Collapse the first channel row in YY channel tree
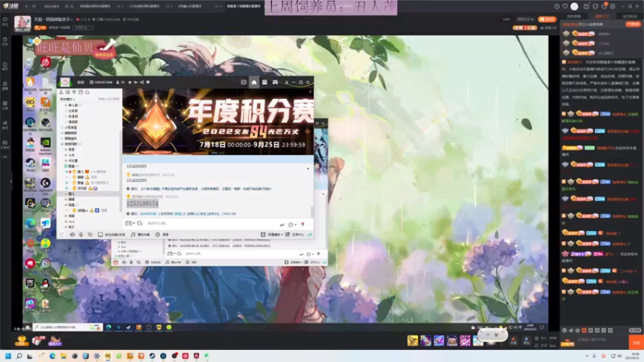 click(x=66, y=105)
